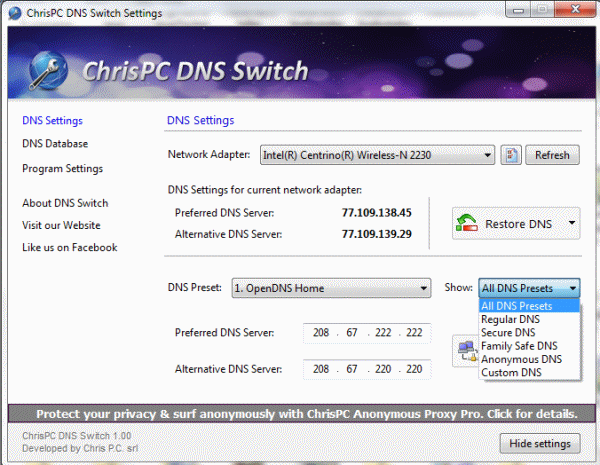Click the copy adapter info icon beside Refresh
600x465 pixels.
(x=511, y=155)
